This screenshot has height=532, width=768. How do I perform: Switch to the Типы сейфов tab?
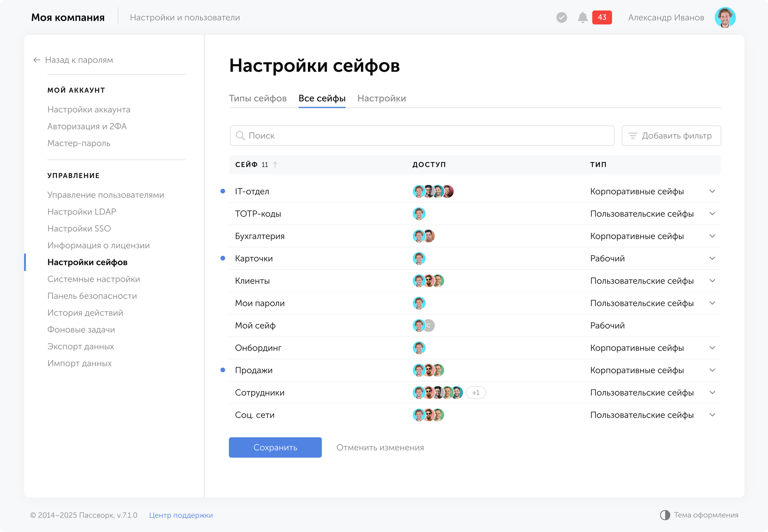tap(258, 98)
